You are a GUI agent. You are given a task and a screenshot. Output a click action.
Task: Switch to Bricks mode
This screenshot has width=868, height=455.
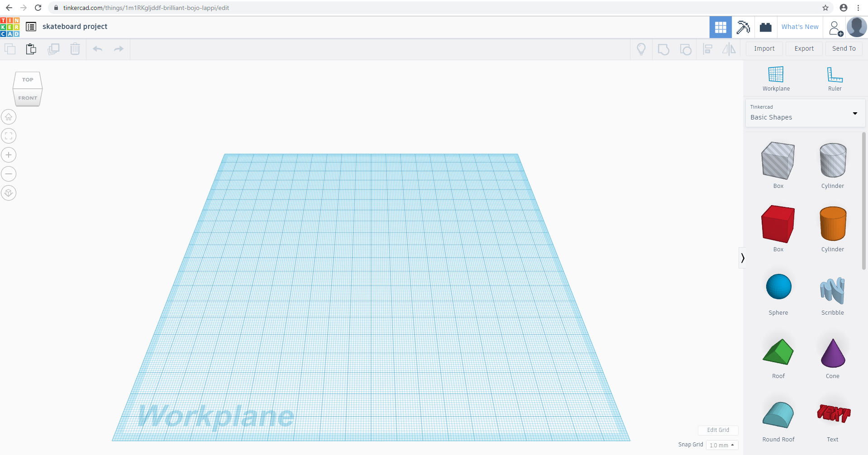pyautogui.click(x=766, y=27)
